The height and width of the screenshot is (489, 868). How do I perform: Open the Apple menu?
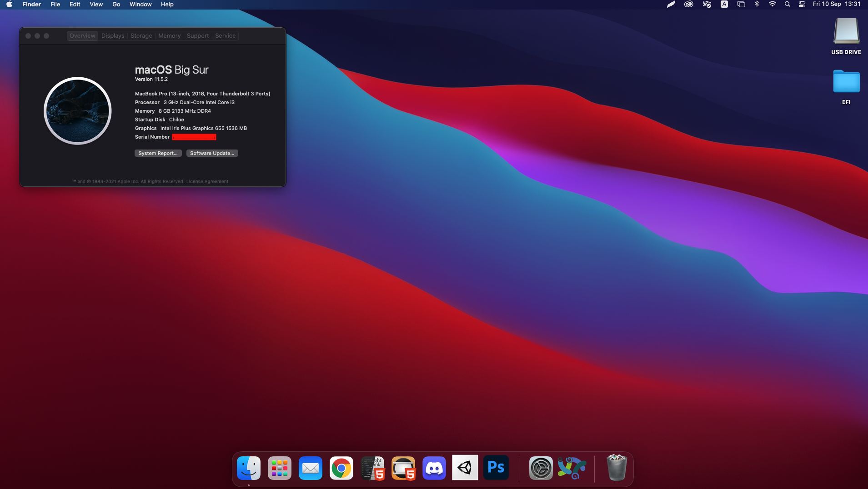pos(9,4)
